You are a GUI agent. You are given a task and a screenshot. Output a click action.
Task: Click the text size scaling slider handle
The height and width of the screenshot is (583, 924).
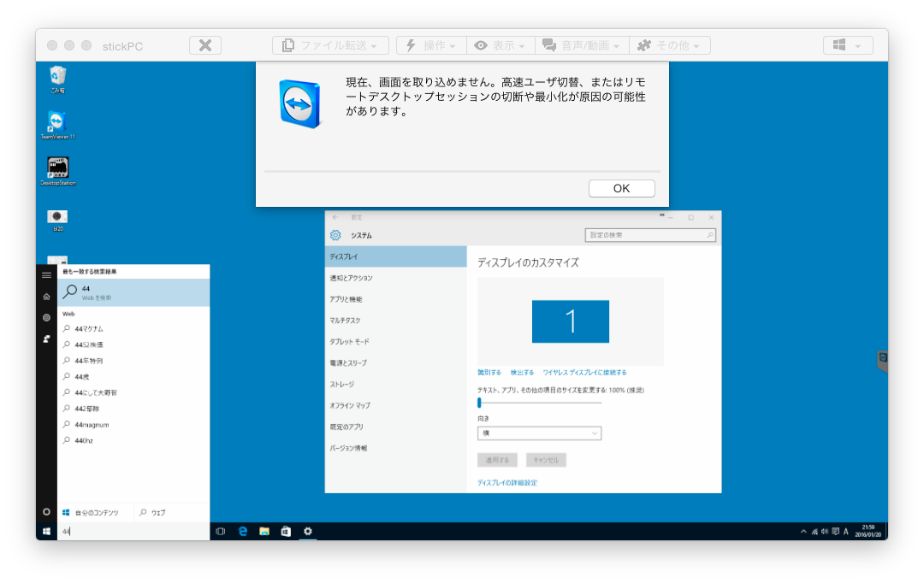pos(480,403)
